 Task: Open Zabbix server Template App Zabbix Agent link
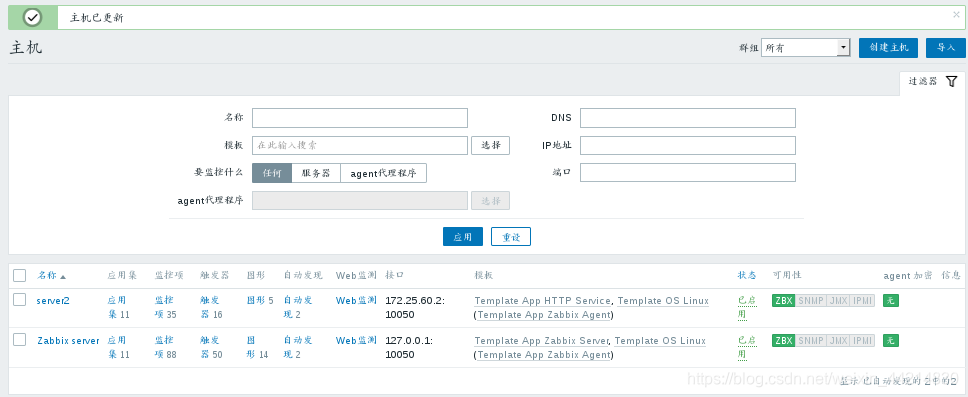pos(543,355)
